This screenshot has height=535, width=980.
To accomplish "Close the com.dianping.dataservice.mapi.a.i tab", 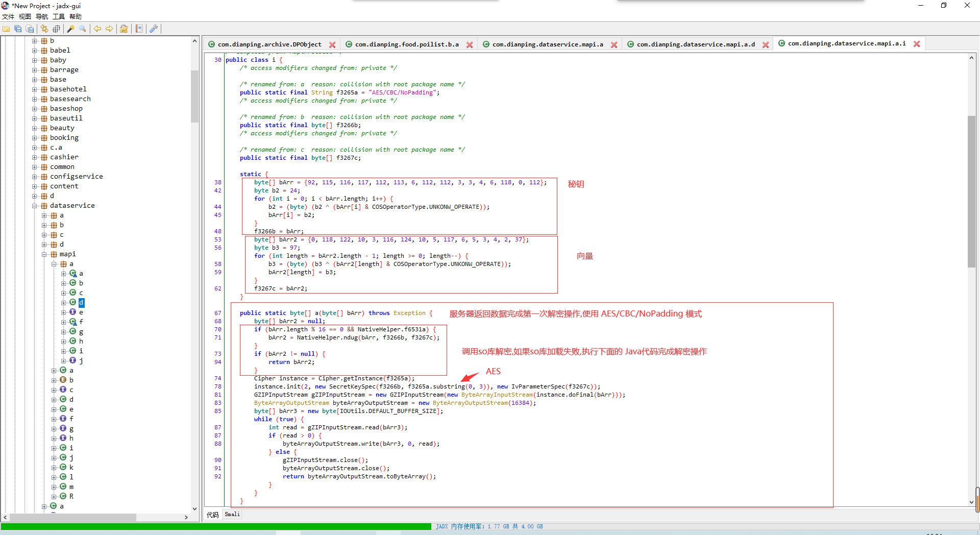I will [x=917, y=44].
